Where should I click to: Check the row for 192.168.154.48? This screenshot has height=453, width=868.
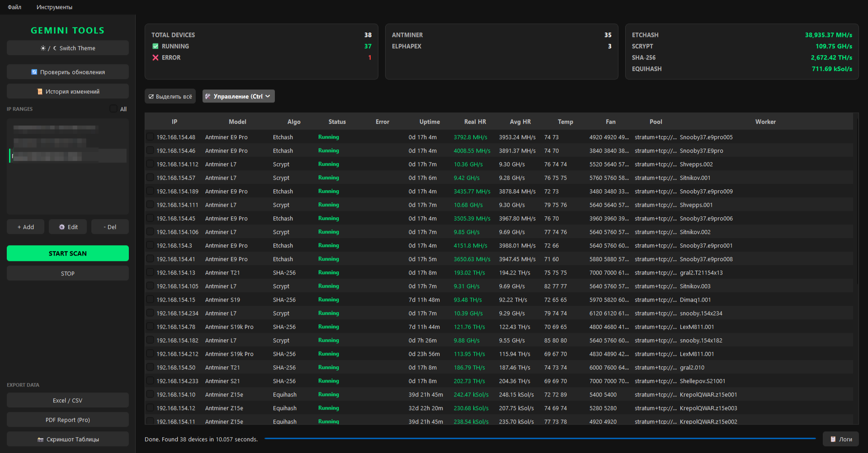coord(150,137)
